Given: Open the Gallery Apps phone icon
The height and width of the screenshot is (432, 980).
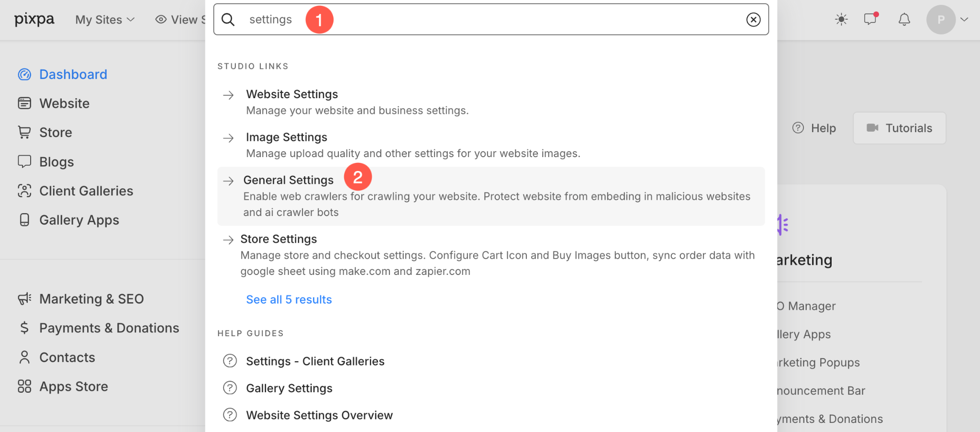Looking at the screenshot, I should click(24, 220).
